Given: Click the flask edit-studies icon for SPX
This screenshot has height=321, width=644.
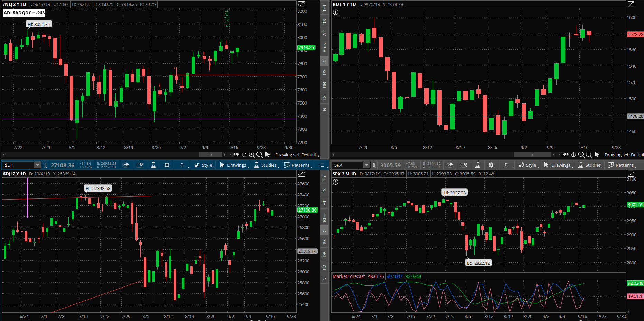Looking at the screenshot, I should tap(478, 165).
